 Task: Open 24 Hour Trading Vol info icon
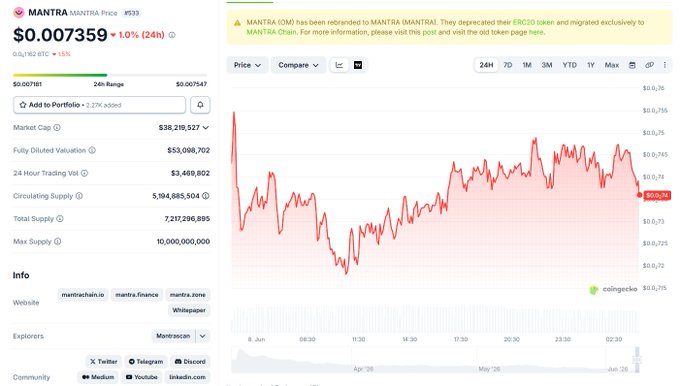coord(85,173)
